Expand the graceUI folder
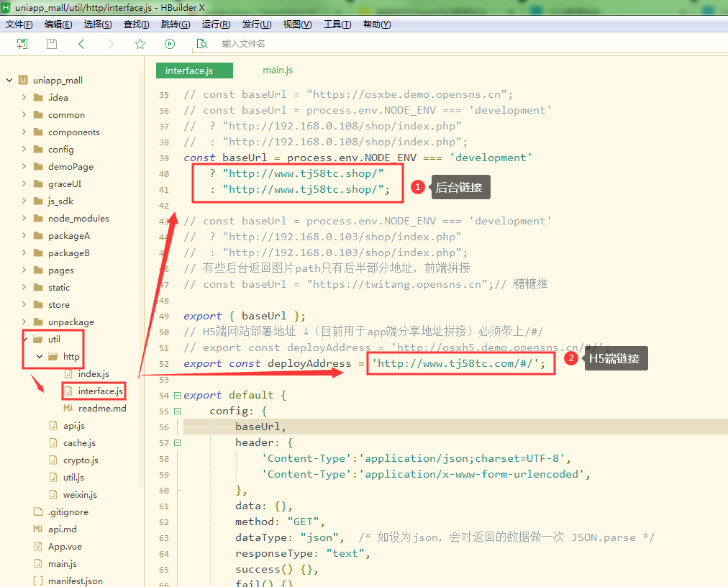Viewport: 728px width, 587px height. [24, 183]
